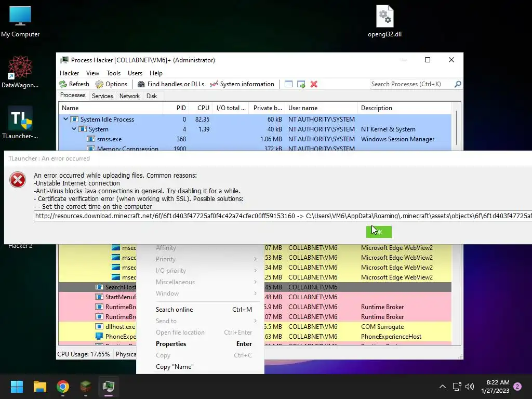This screenshot has width=532, height=399.
Task: Open the View menu
Action: click(x=92, y=73)
